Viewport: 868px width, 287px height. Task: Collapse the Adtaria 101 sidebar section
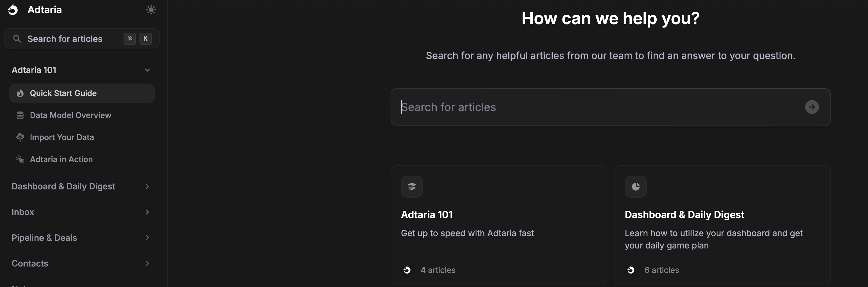[147, 70]
